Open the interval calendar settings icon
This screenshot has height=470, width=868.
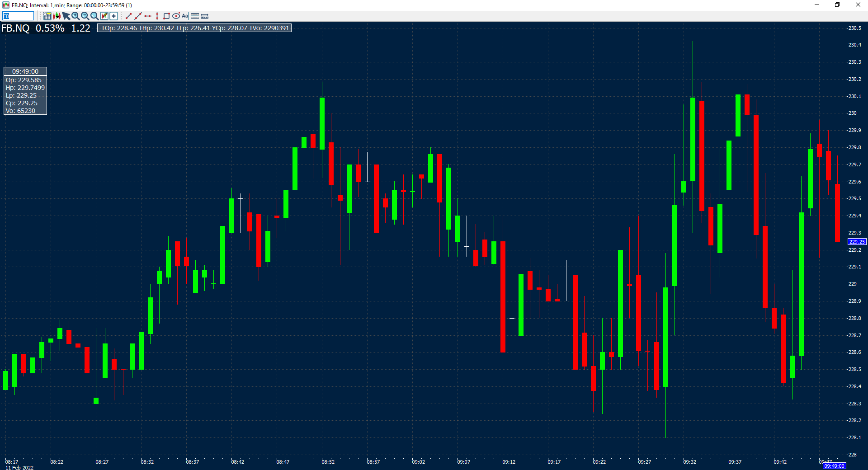pos(47,16)
